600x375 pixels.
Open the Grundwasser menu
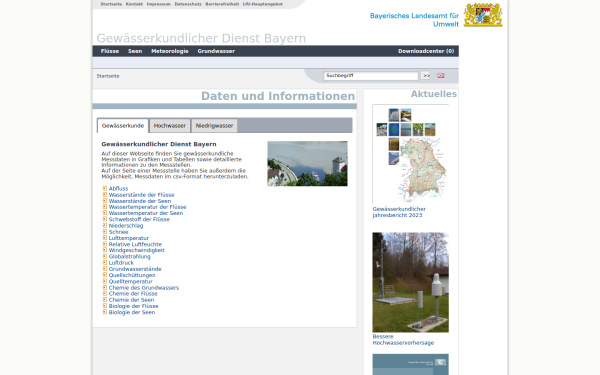(x=216, y=51)
